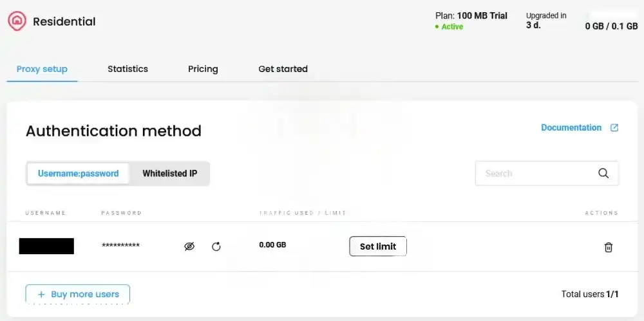Open the Proxy setup tab
644x321 pixels.
coord(42,69)
